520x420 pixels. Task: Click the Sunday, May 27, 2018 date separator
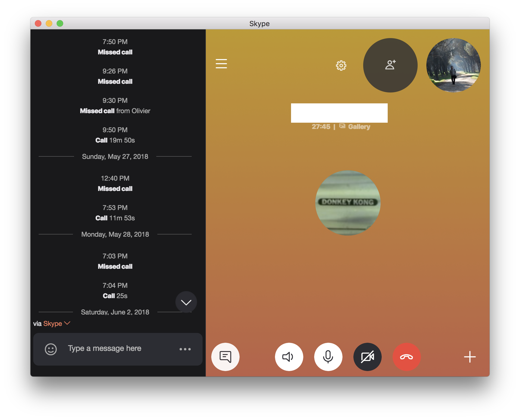115,156
